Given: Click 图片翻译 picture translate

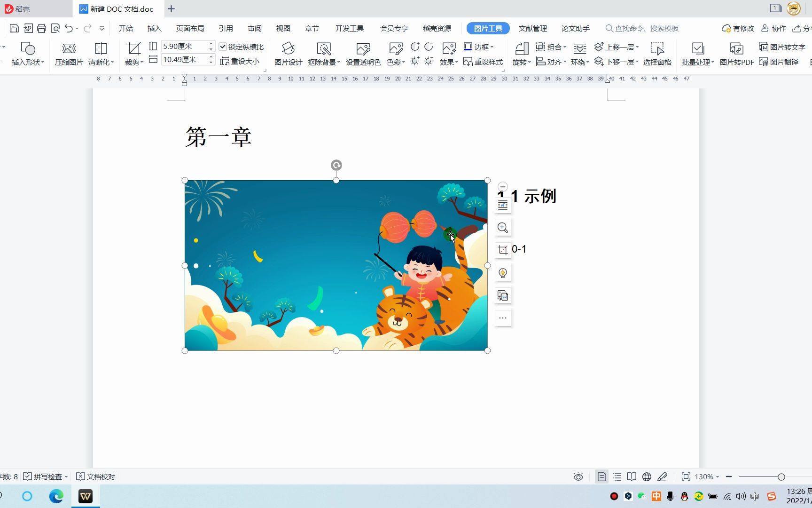Looking at the screenshot, I should click(779, 62).
